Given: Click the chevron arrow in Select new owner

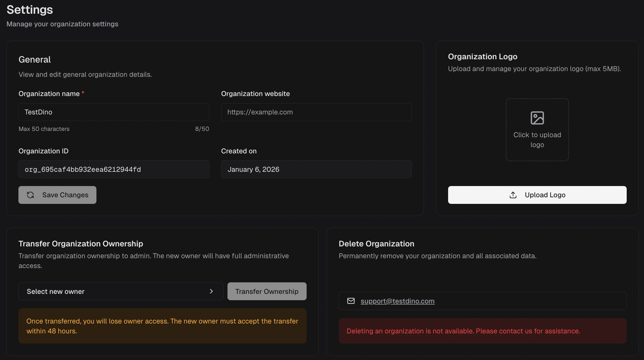Looking at the screenshot, I should 211,291.
